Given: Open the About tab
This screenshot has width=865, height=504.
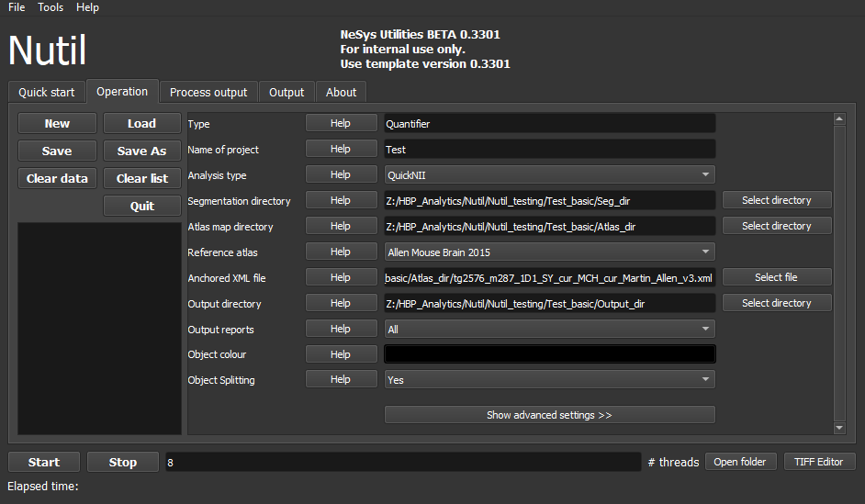Looking at the screenshot, I should point(341,93).
